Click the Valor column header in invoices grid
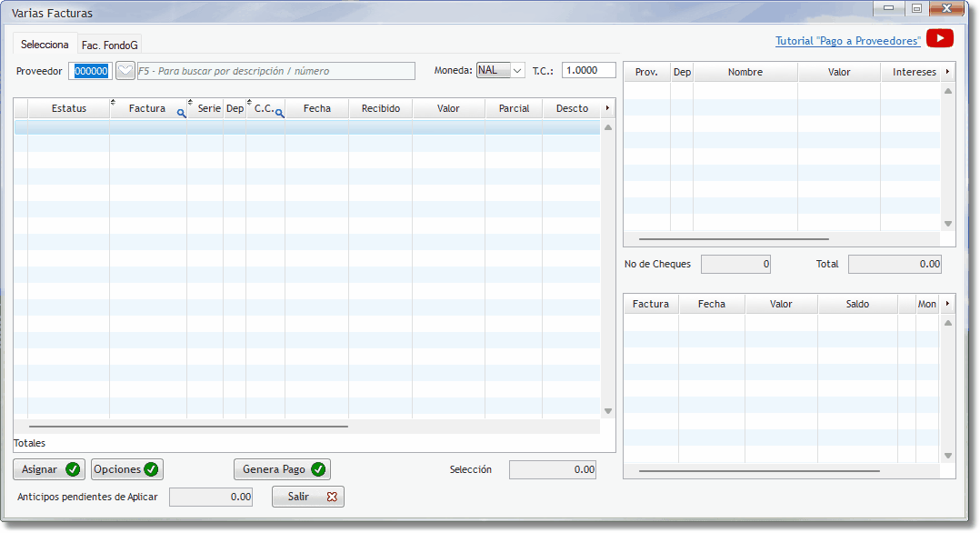The image size is (980, 533). coord(448,108)
